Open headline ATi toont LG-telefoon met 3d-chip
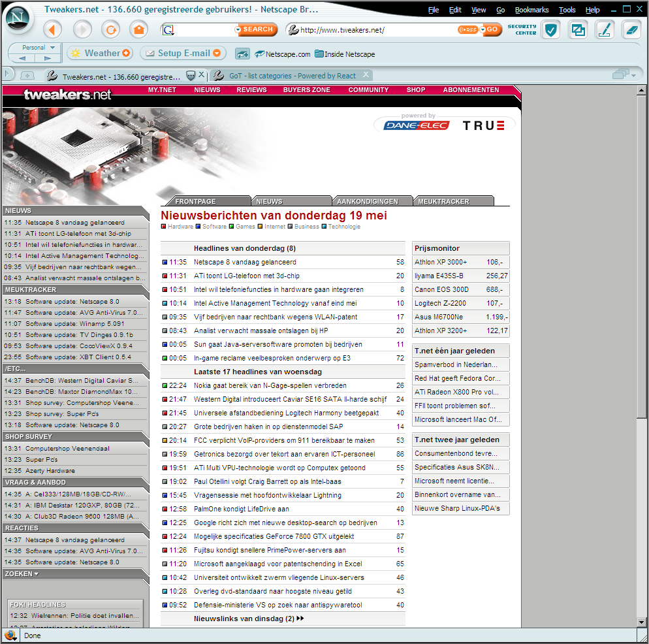Screen dimensions: 649x644 [246, 276]
